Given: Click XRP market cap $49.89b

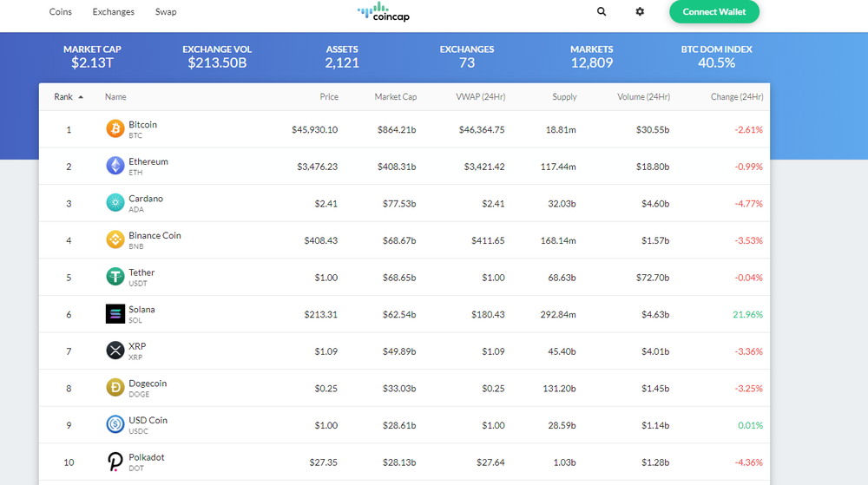Looking at the screenshot, I should (399, 351).
